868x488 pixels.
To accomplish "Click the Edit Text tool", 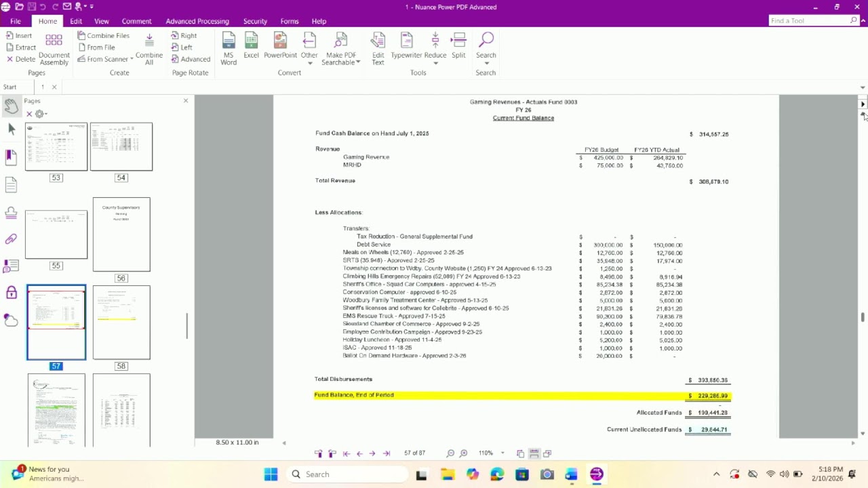I will pyautogui.click(x=378, y=49).
